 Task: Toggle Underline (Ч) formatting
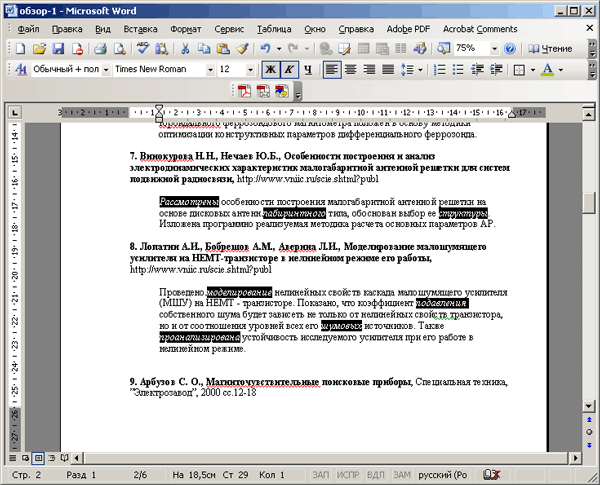308,69
